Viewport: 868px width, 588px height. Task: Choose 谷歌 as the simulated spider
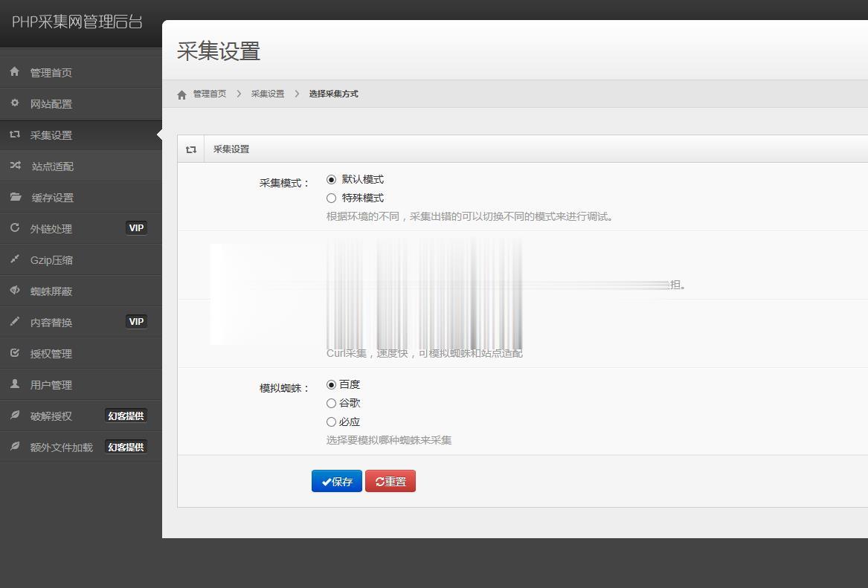tap(331, 403)
